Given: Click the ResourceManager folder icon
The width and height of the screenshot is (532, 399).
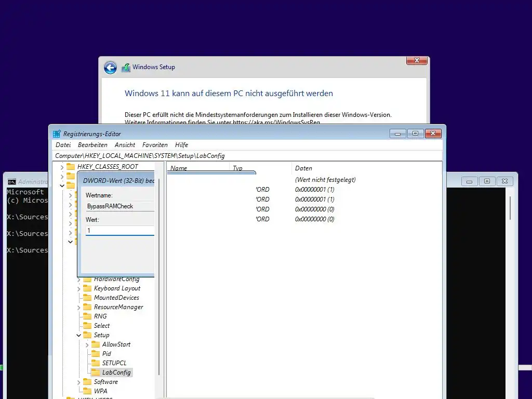Looking at the screenshot, I should pyautogui.click(x=87, y=307).
